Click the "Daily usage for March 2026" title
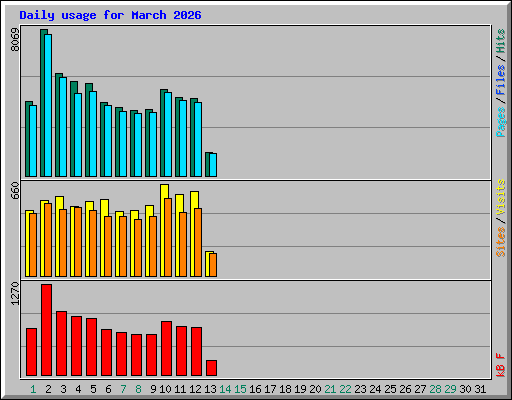This screenshot has width=512, height=400. pyautogui.click(x=110, y=15)
